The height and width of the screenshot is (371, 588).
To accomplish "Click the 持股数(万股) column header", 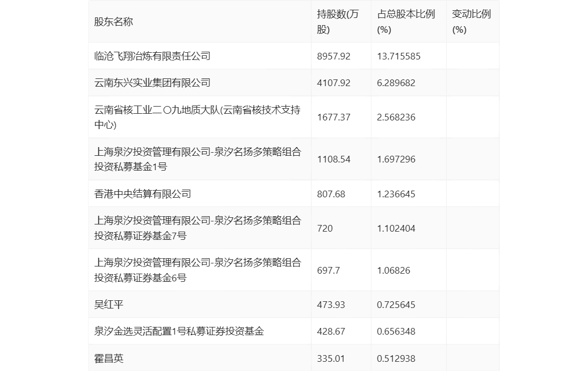I will [338, 22].
